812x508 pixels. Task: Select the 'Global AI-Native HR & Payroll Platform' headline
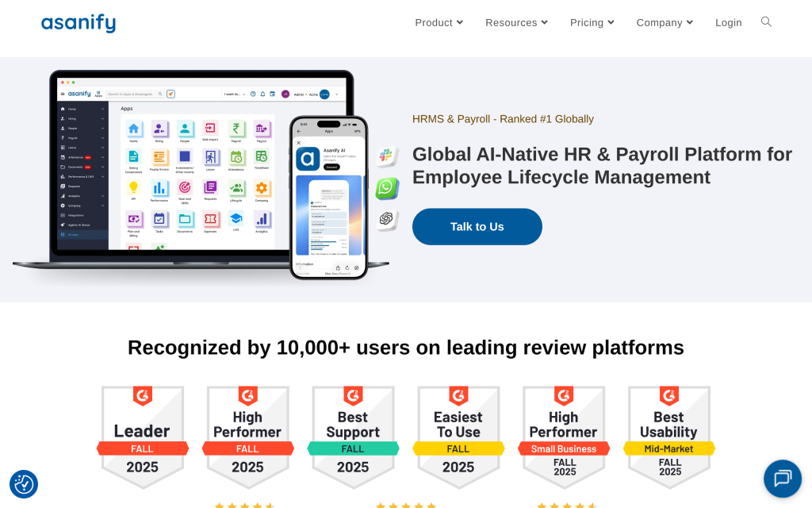coord(603,166)
